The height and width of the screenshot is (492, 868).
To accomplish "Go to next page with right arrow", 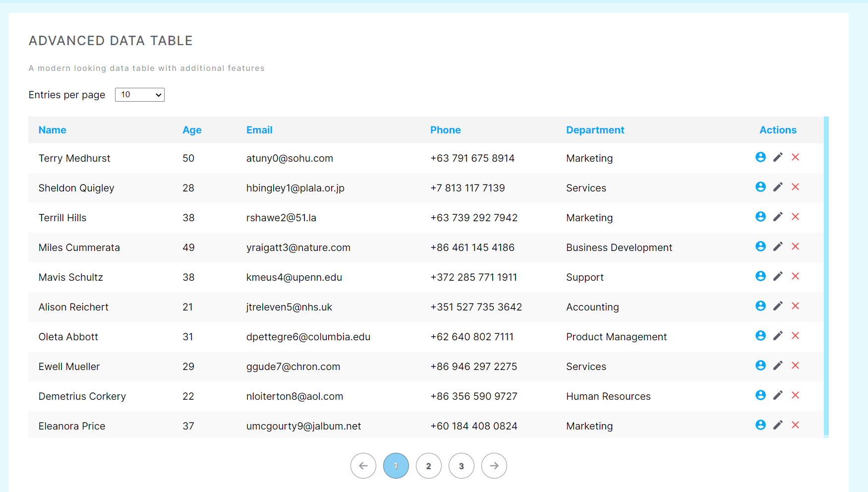I will point(494,466).
